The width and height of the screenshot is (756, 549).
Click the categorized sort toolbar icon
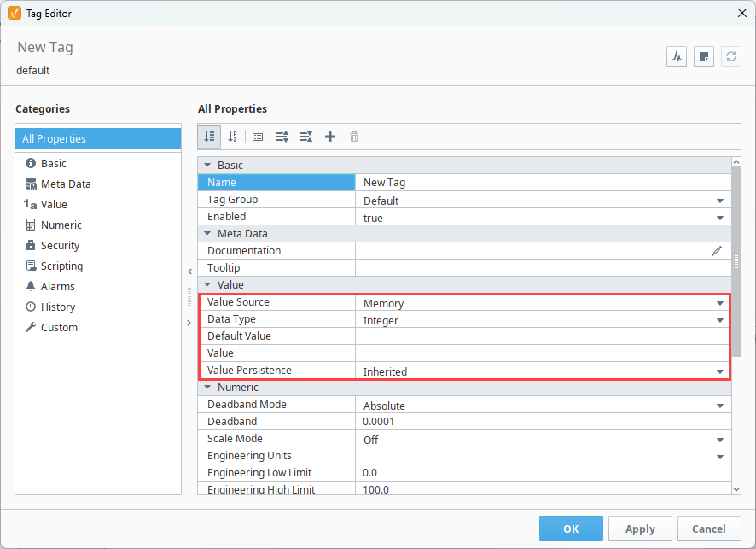click(x=209, y=137)
